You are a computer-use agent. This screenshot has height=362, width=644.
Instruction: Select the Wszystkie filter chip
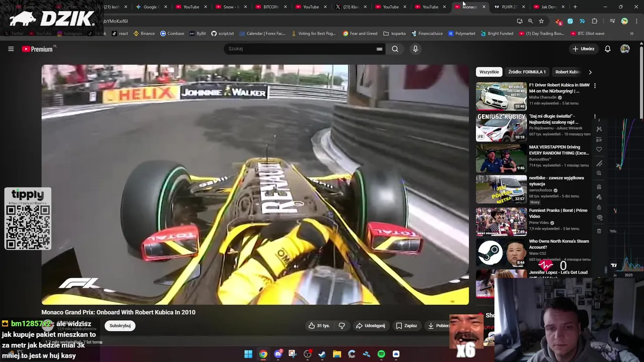[x=489, y=72]
